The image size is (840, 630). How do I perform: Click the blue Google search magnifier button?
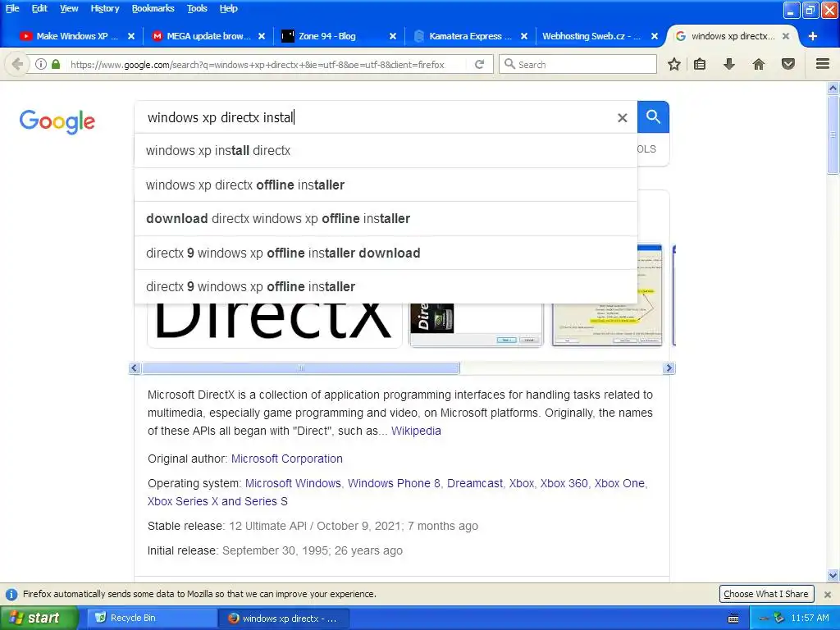(653, 116)
